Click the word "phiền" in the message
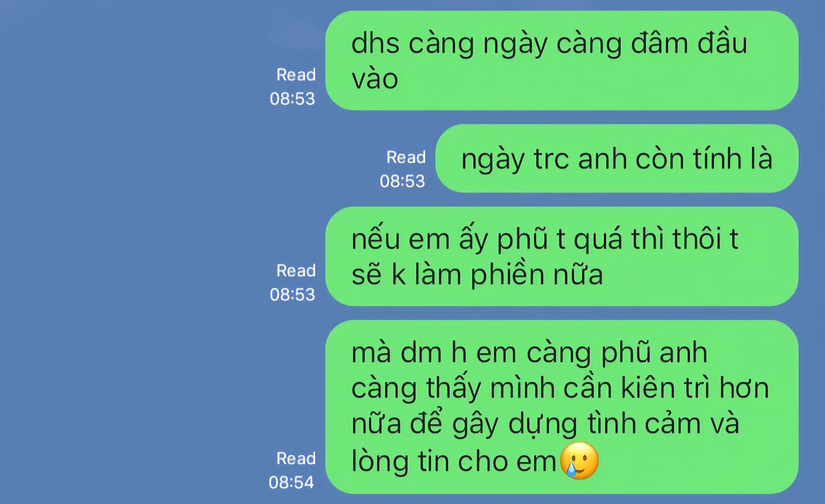This screenshot has width=825, height=504. [x=507, y=275]
